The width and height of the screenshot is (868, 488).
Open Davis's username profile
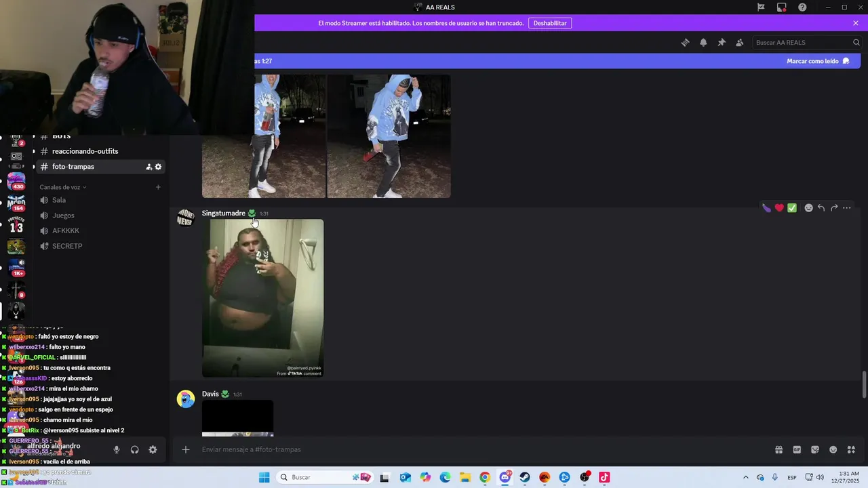coord(210,394)
